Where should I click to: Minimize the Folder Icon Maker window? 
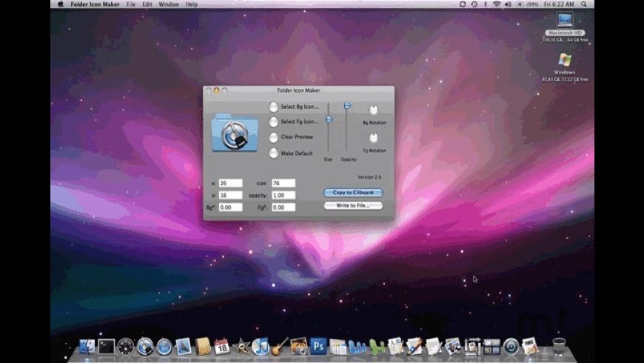pyautogui.click(x=216, y=90)
